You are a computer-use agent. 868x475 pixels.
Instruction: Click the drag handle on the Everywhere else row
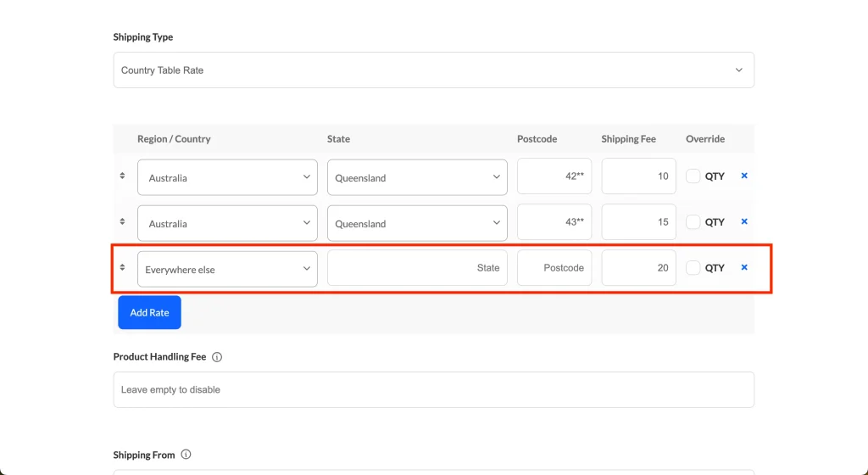point(122,267)
